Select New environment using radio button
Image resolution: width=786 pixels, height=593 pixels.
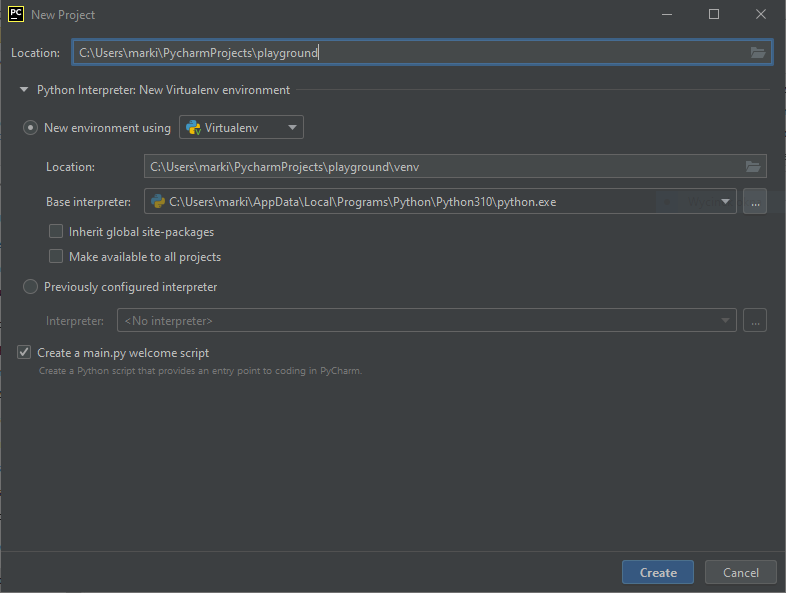31,128
